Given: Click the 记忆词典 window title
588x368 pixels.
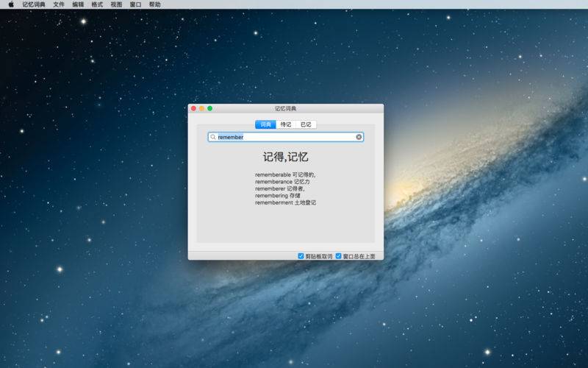Looking at the screenshot, I should (286, 108).
